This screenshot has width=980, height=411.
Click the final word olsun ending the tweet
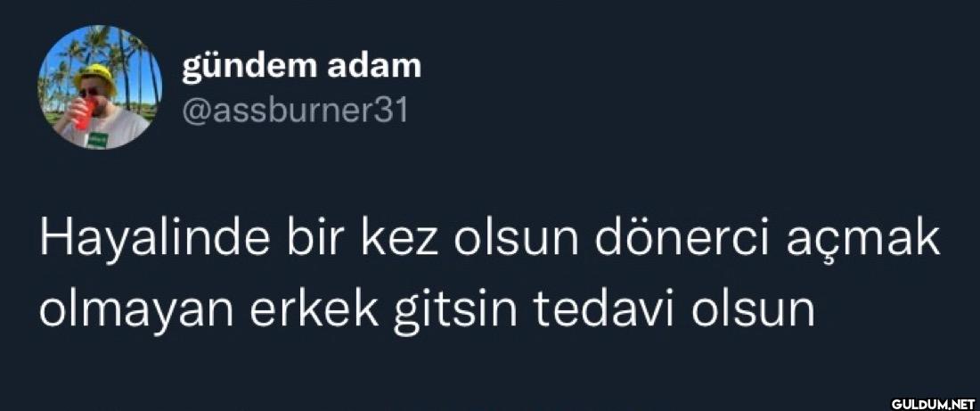coord(754,309)
